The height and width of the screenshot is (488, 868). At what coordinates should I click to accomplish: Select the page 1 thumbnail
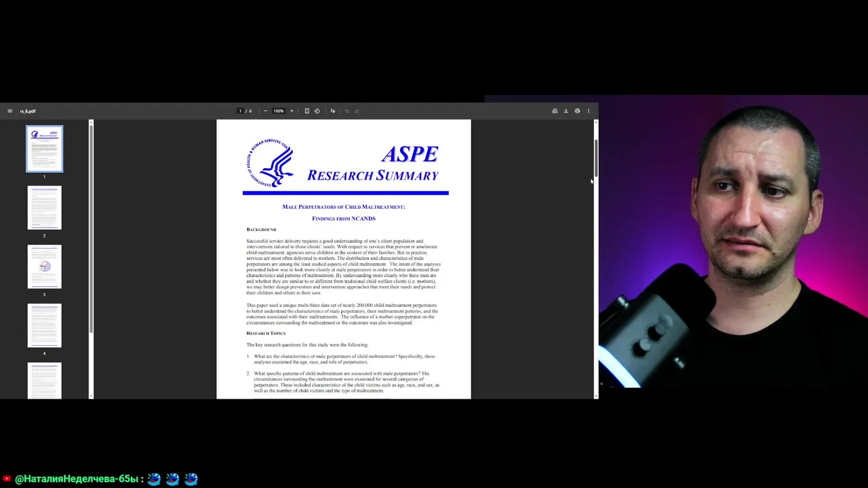[x=44, y=148]
